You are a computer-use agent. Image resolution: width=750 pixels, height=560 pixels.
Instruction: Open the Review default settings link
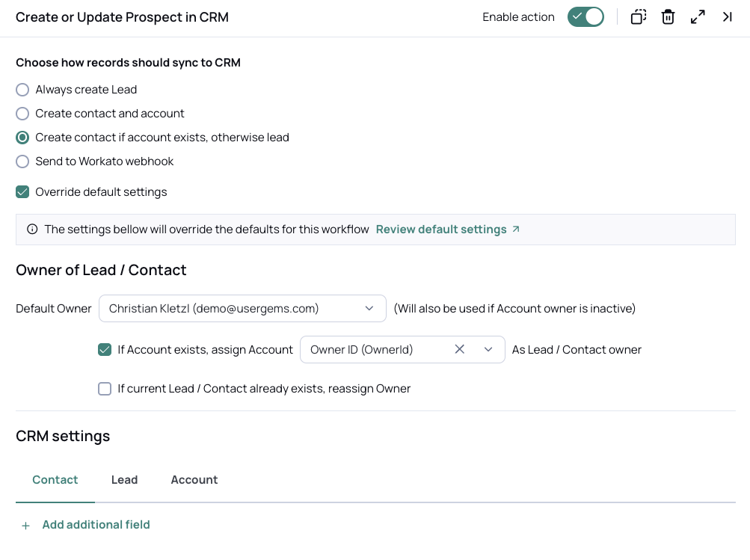coord(441,230)
